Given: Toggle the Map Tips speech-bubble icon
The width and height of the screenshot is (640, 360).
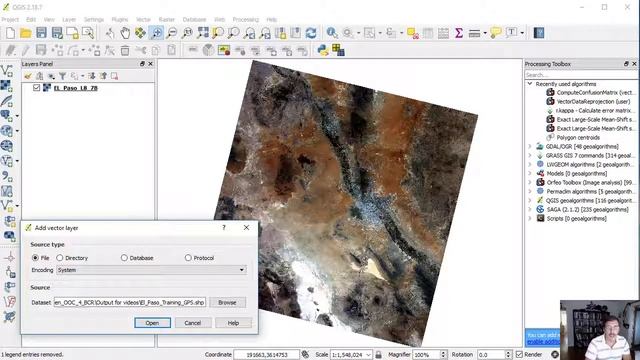Looking at the screenshot, I should (496, 33).
